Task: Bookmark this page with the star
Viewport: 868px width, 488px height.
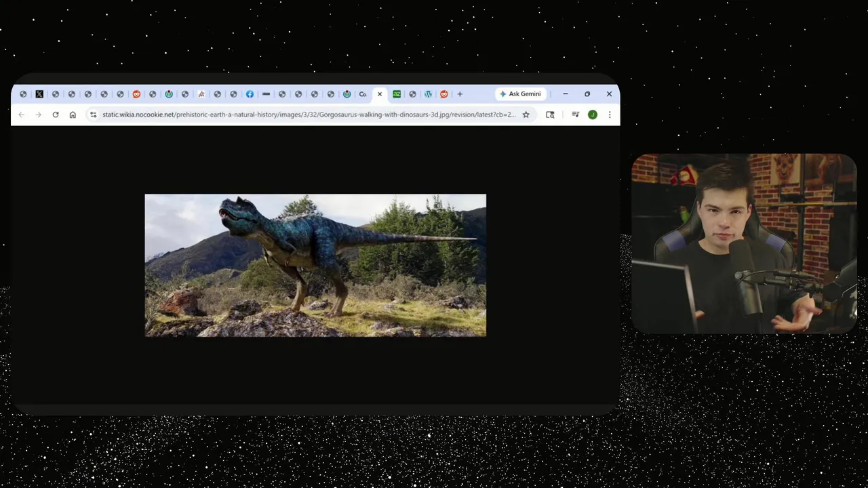Action: click(526, 115)
